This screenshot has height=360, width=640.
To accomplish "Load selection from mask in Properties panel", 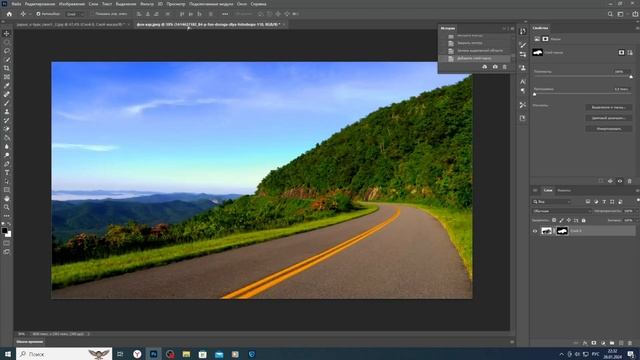I will point(600,181).
